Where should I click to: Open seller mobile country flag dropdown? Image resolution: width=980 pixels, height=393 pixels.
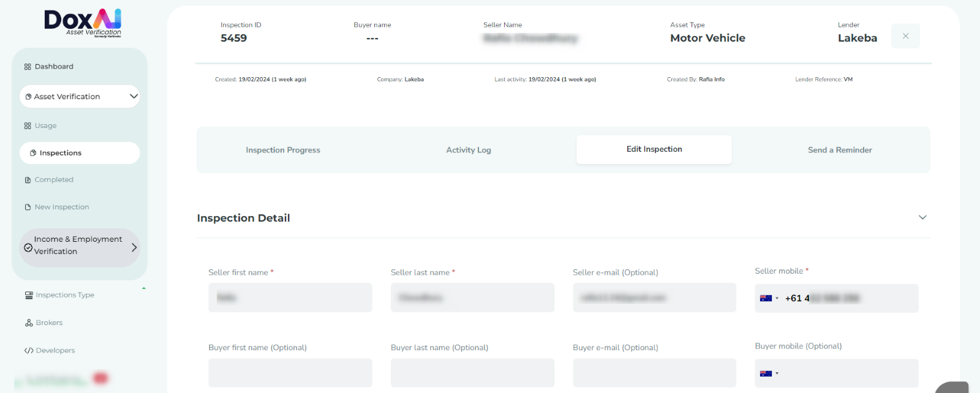click(x=769, y=298)
